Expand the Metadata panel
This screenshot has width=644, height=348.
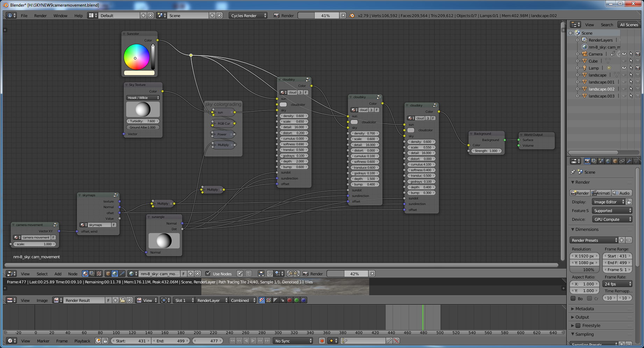(x=585, y=309)
